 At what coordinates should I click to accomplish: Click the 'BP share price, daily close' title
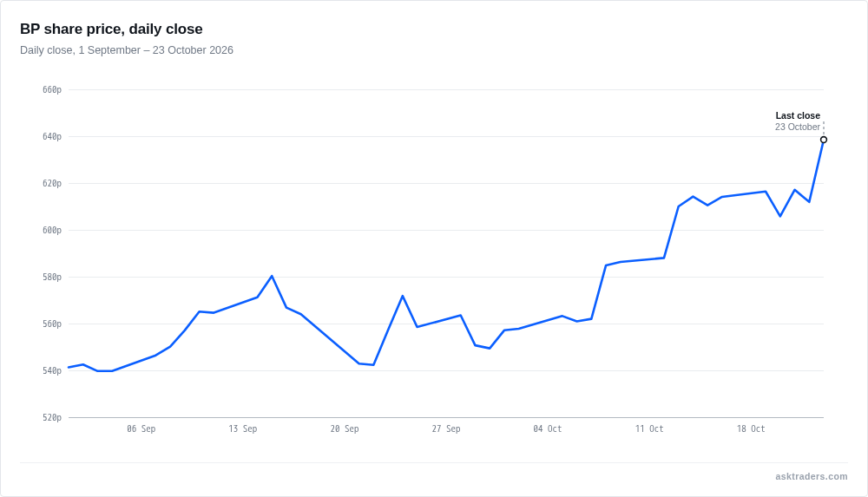[111, 29]
